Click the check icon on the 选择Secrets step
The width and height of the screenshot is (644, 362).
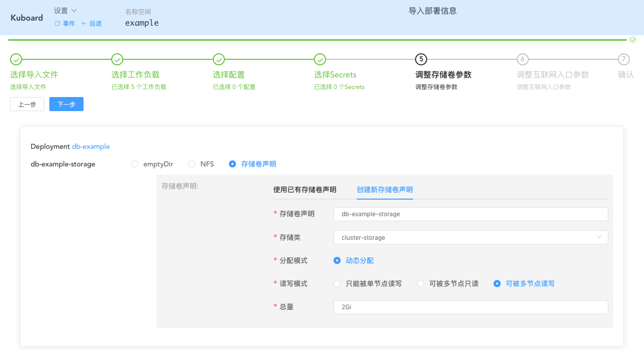click(320, 59)
